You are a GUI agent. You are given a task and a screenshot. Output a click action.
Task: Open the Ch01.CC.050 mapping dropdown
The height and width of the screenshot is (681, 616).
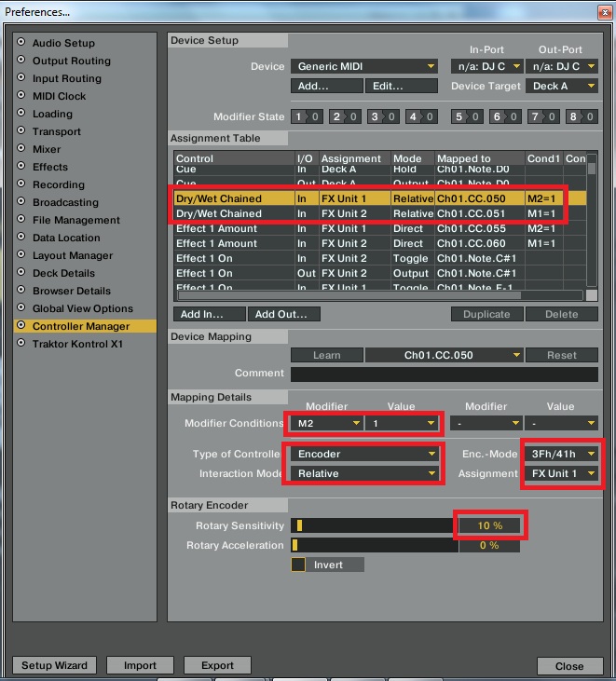tap(445, 355)
